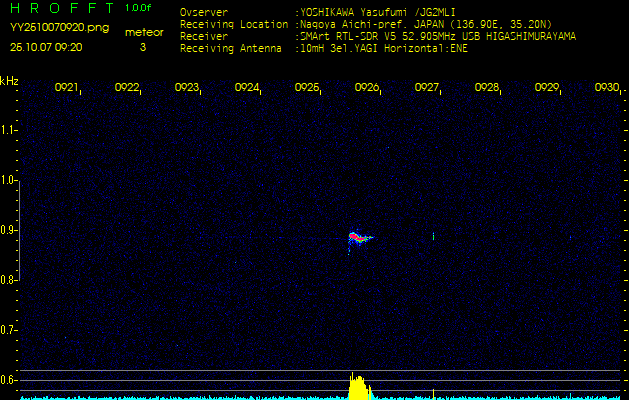Click the 0924 time marker
This screenshot has height=400, width=629.
(247, 87)
